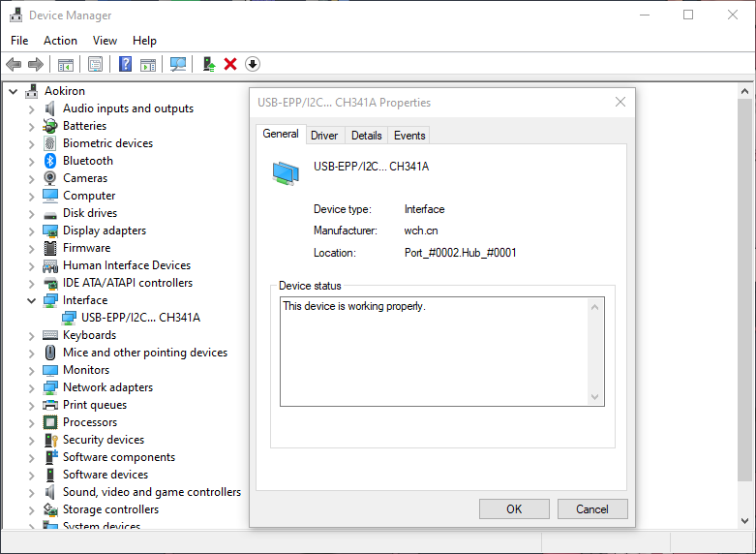Click the Disable device down-arrow icon
Image resolution: width=756 pixels, height=554 pixels.
tap(253, 64)
